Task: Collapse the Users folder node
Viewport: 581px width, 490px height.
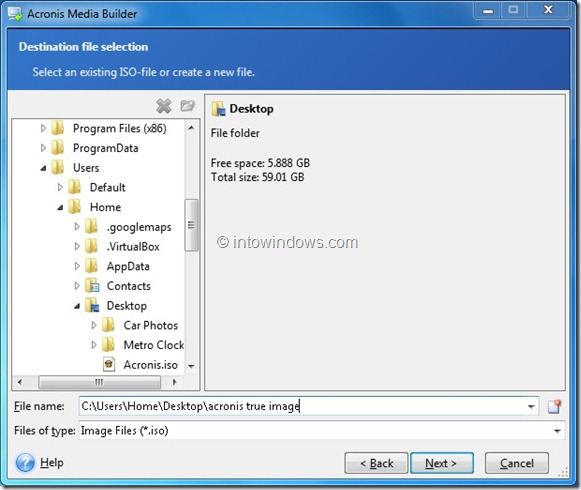Action: click(x=43, y=168)
